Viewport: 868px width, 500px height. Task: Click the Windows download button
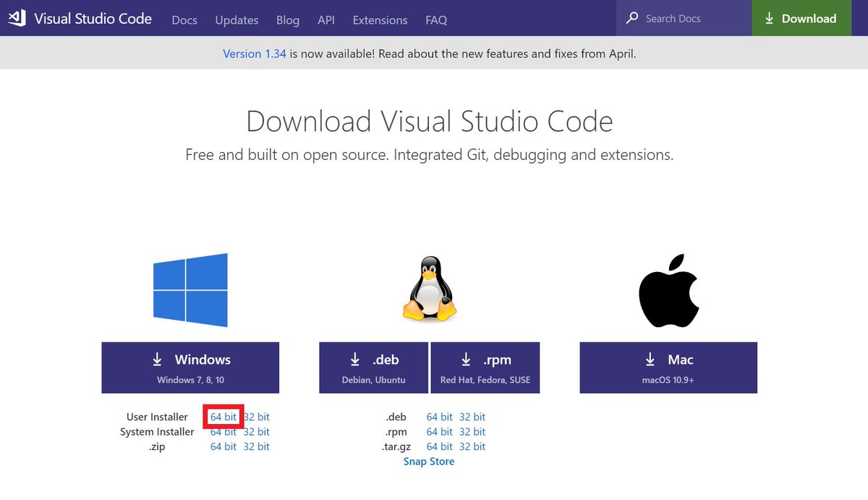click(190, 368)
